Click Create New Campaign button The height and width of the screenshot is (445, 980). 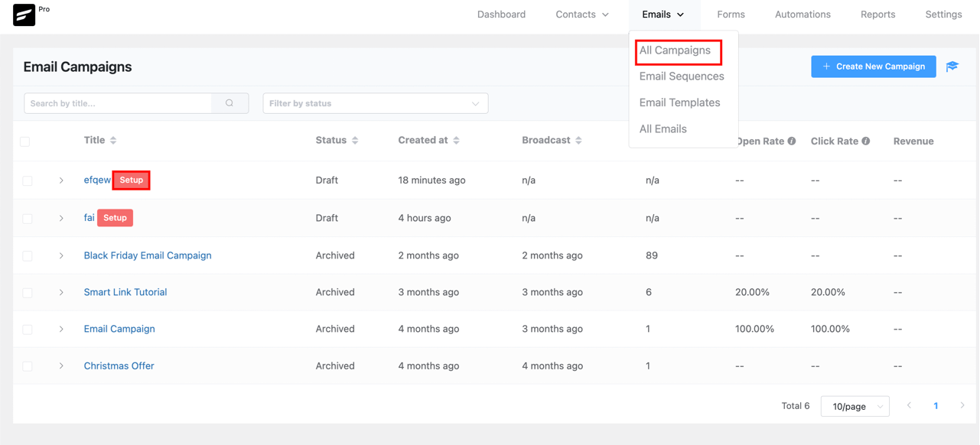coord(873,67)
